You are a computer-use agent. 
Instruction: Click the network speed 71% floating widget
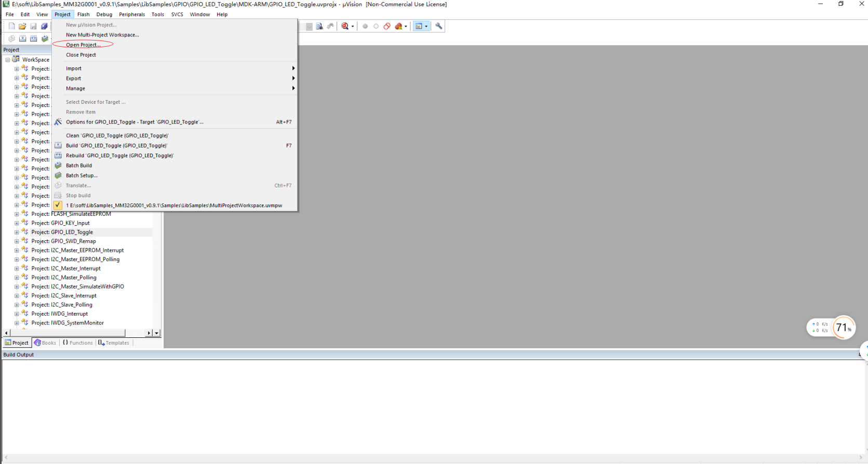click(x=831, y=327)
